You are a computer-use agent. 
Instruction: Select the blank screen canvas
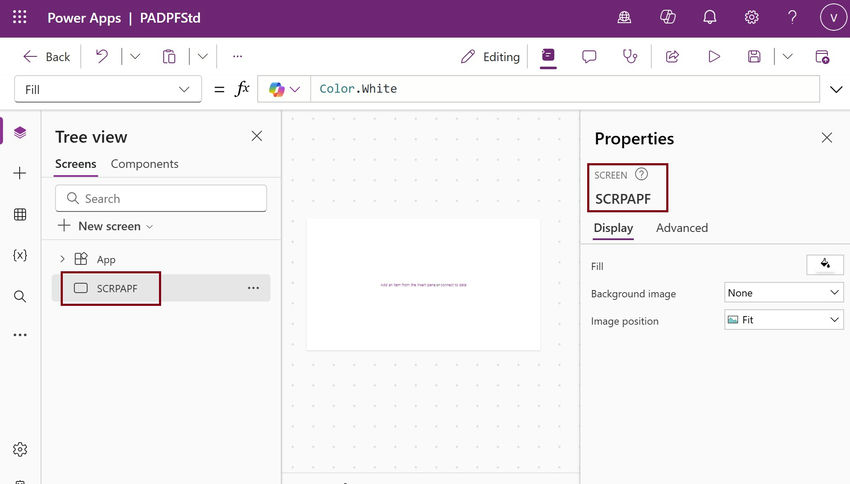[x=423, y=285]
